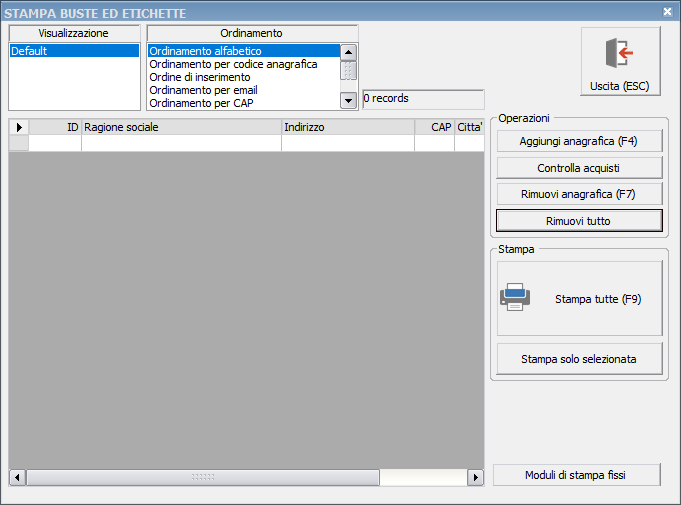681x505 pixels.
Task: Click the 0 records field
Action: [x=423, y=99]
